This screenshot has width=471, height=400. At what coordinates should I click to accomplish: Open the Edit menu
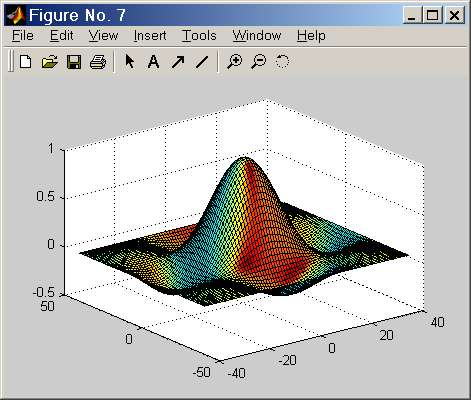[x=61, y=35]
